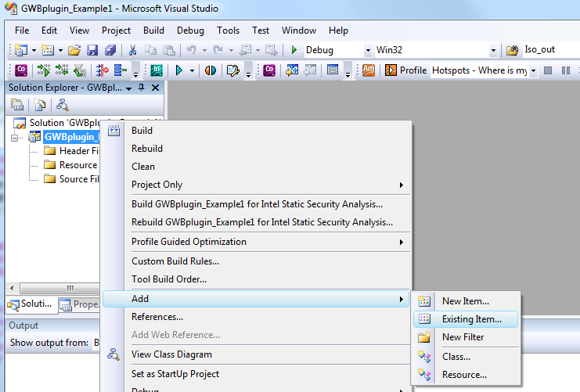Viewport: 580px width, 392px height.
Task: Open the Hotspots analysis type dropdown
Action: (533, 70)
